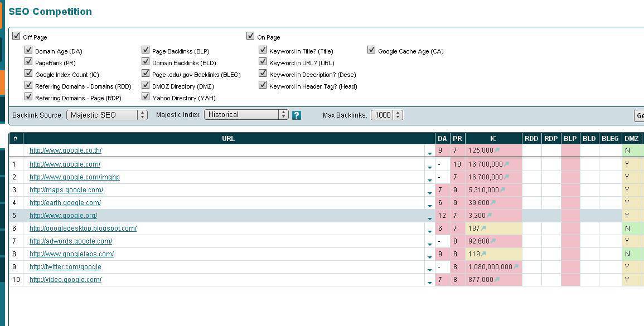Image resolution: width=644 pixels, height=326 pixels.
Task: Toggle Referring Domains - Domains (RDD) checkbox
Action: pos(28,85)
